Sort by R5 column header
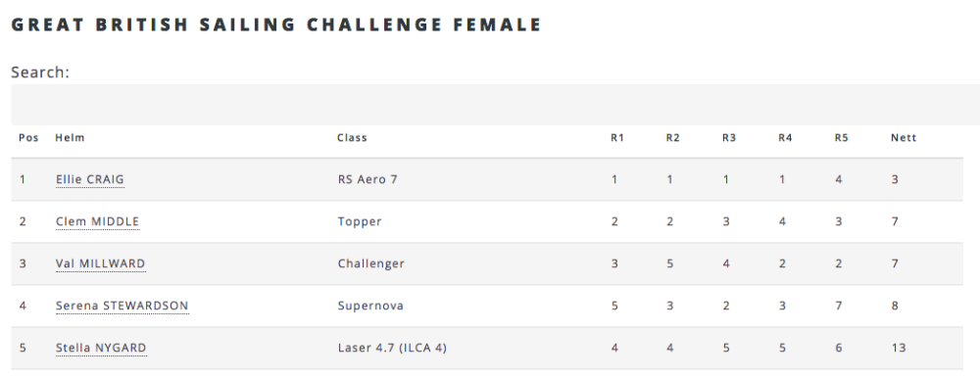 point(841,137)
